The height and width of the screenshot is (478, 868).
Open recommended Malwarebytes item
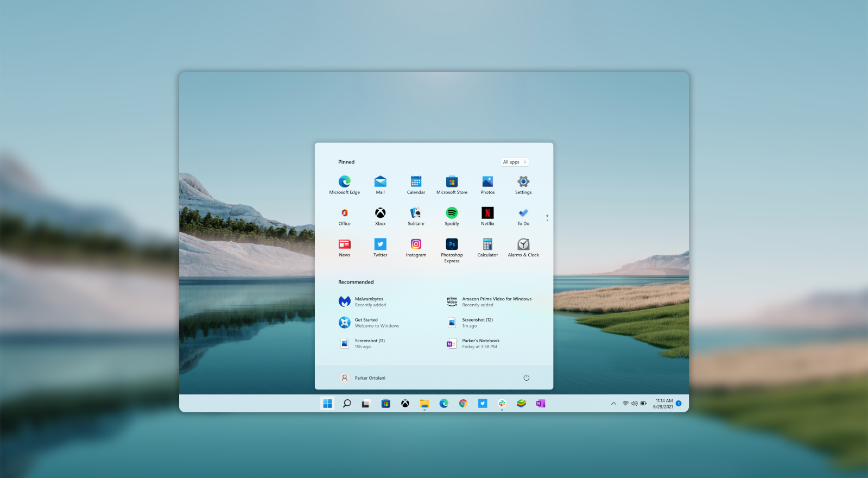click(x=369, y=301)
